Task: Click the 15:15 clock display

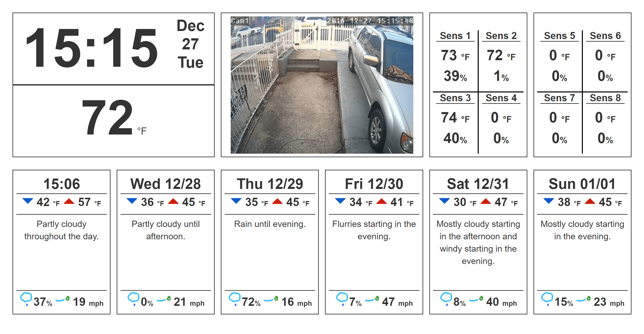Action: tap(92, 48)
